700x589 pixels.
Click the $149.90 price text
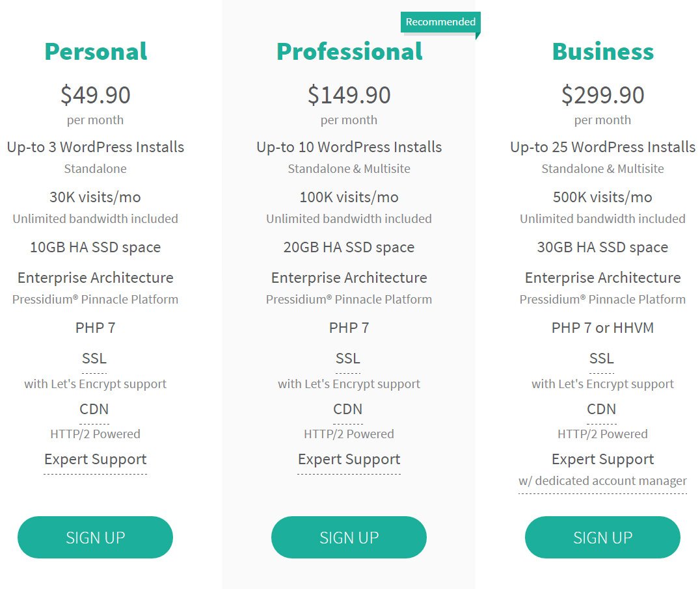pos(349,95)
